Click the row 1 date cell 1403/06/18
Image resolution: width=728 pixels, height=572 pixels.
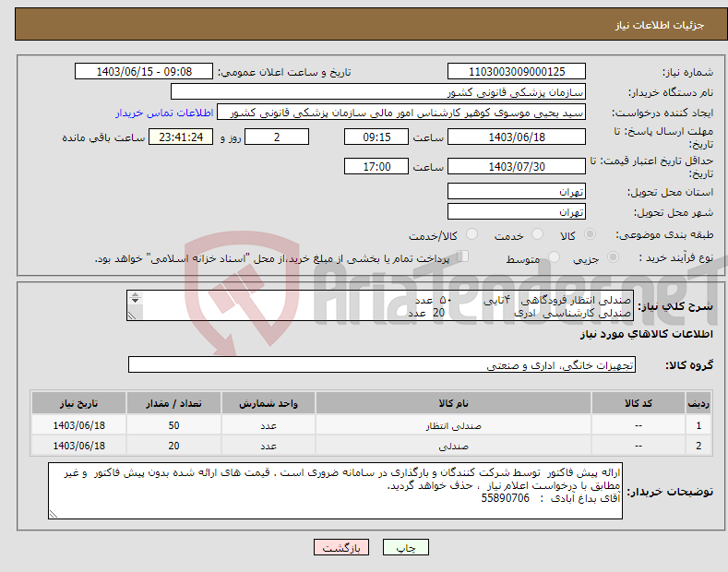(79, 425)
